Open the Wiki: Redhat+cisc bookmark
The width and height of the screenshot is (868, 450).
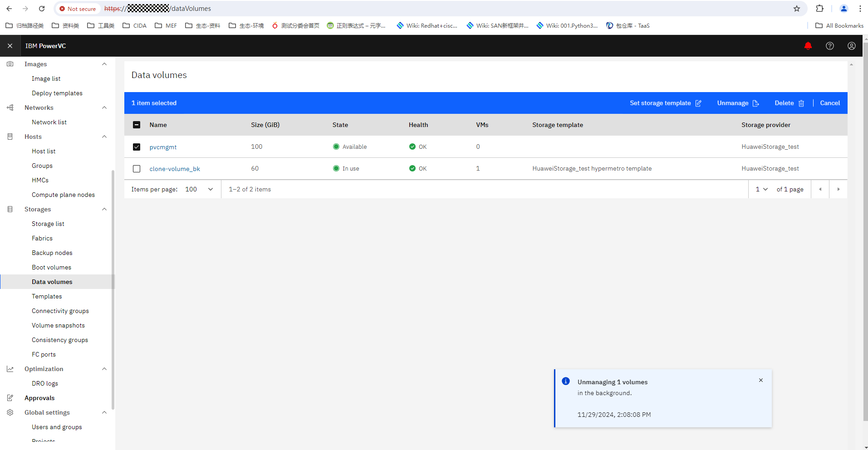[x=427, y=25]
